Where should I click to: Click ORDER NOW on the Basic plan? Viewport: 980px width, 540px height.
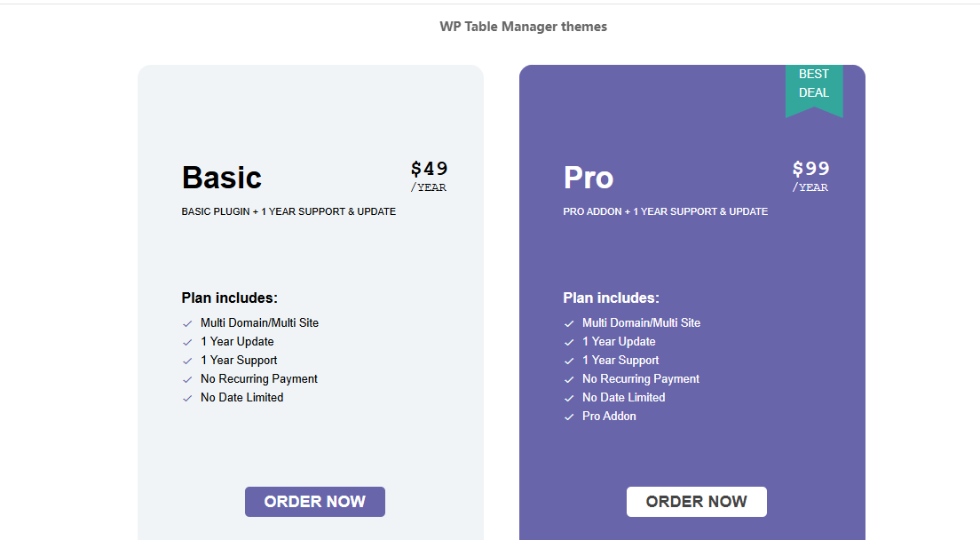coord(314,502)
